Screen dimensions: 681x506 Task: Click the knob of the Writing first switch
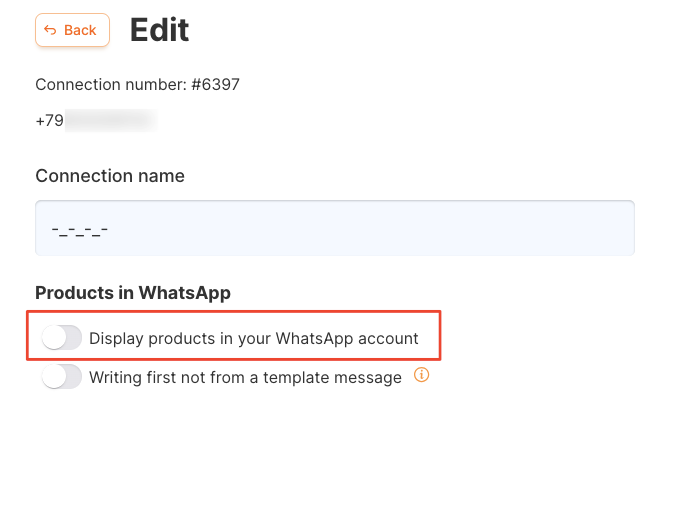54,377
